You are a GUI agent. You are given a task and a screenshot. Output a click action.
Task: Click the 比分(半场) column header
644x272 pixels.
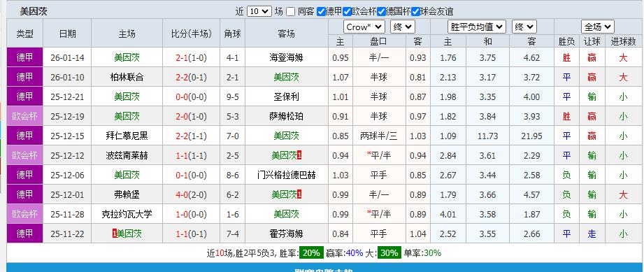click(x=191, y=34)
